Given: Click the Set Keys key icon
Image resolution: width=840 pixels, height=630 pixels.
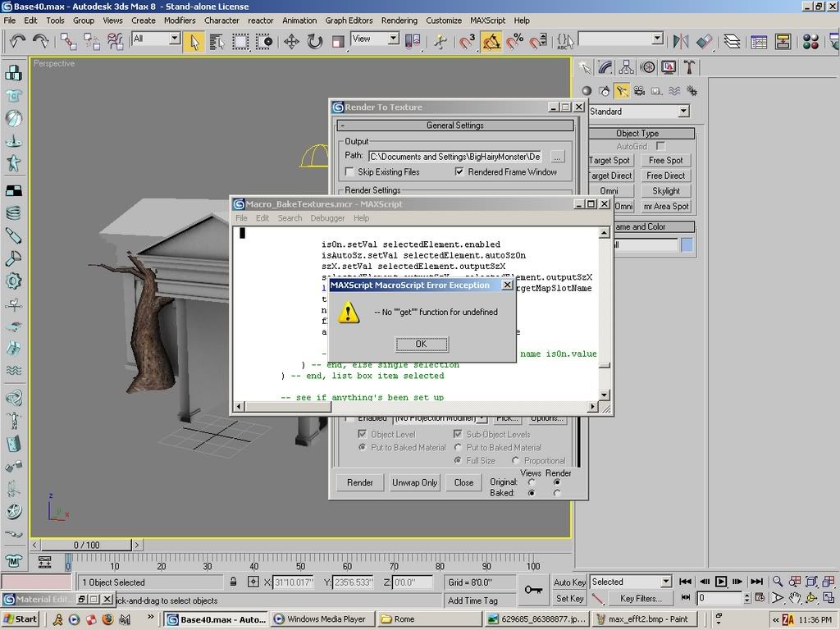Looking at the screenshot, I should pyautogui.click(x=533, y=590).
